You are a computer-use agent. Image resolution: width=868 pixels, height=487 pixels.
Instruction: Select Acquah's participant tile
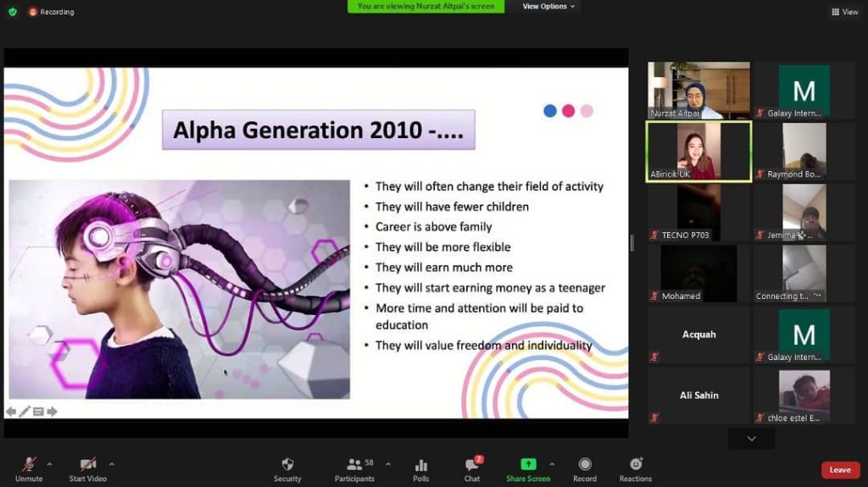point(698,335)
